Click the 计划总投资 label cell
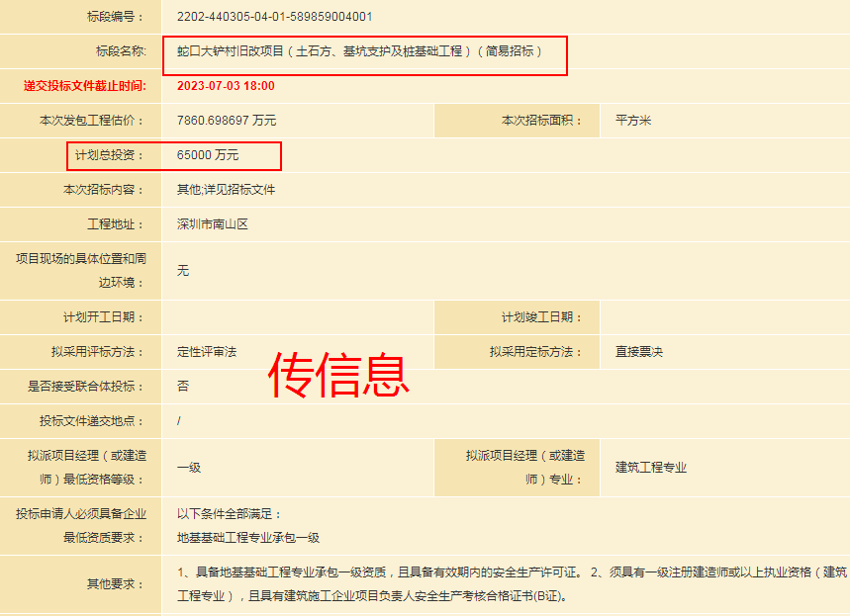The width and height of the screenshot is (850, 616). pyautogui.click(x=104, y=155)
